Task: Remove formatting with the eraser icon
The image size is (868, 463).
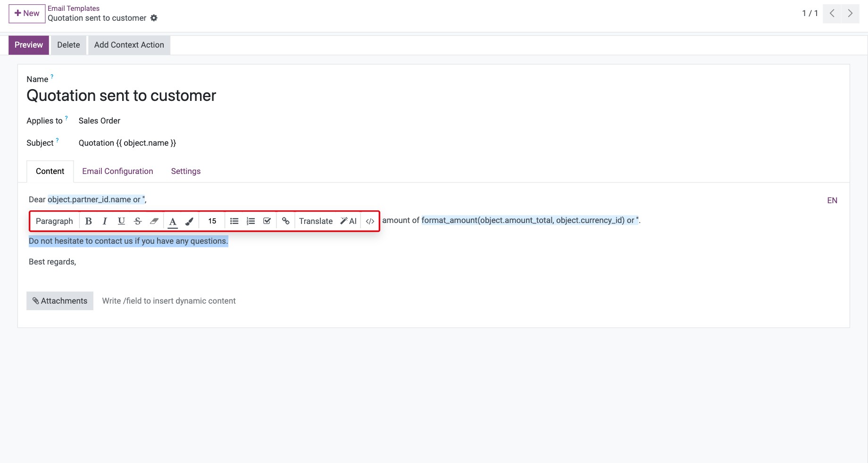Action: 154,221
